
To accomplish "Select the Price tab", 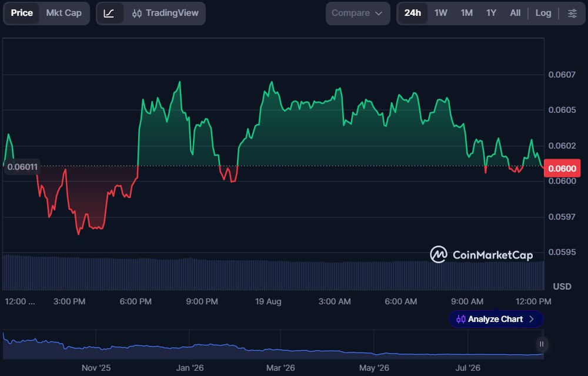I will 21,13.
